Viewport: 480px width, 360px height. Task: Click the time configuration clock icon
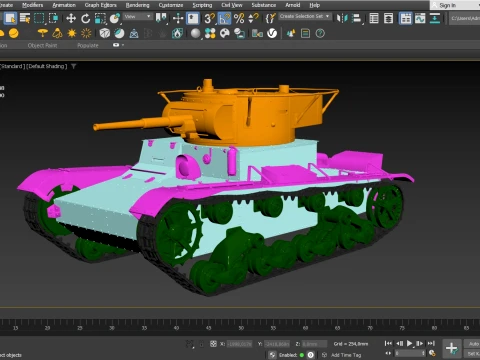[432, 353]
